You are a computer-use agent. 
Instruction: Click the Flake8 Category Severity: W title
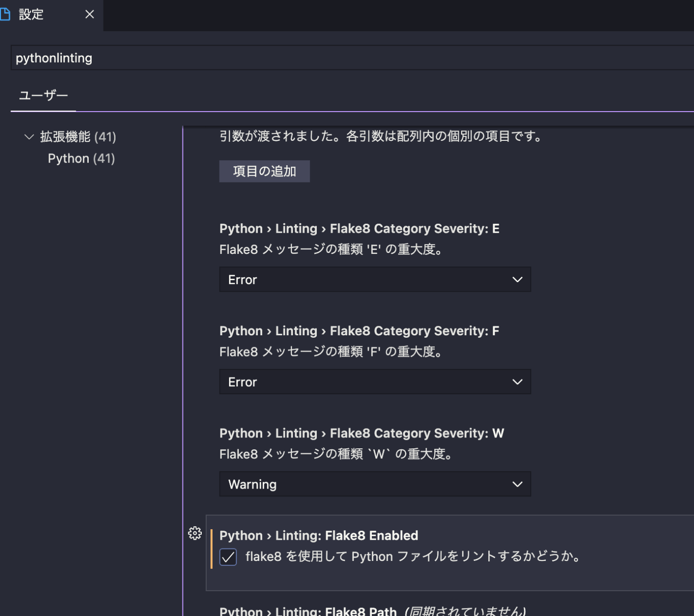[362, 433]
